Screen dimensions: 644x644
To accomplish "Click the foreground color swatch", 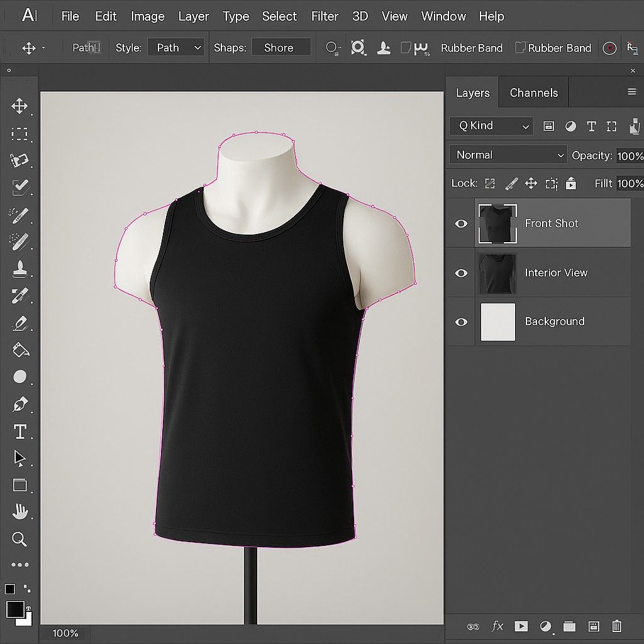I will [15, 610].
